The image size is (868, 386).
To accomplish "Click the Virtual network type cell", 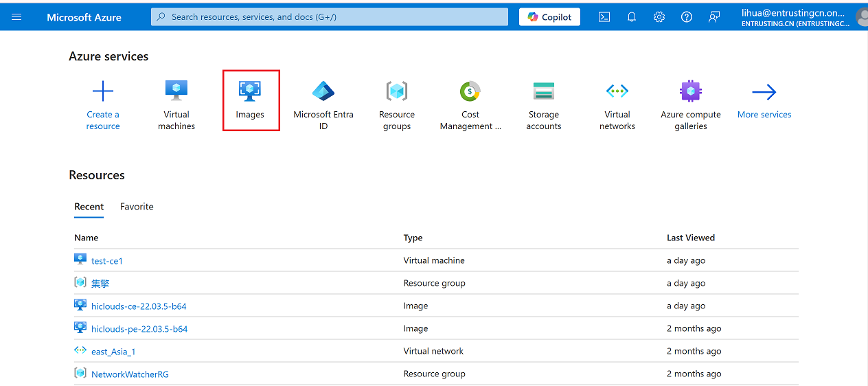I will pos(433,351).
